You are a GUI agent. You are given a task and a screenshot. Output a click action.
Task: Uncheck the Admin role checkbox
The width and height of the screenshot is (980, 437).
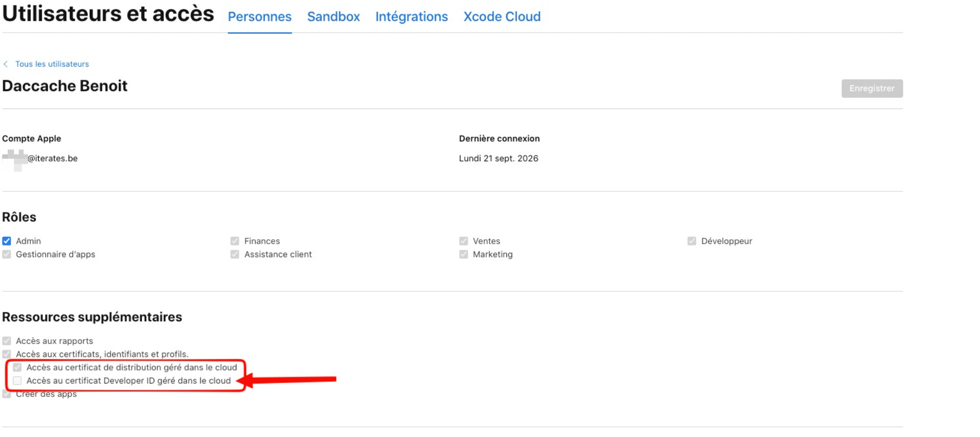[x=7, y=241]
